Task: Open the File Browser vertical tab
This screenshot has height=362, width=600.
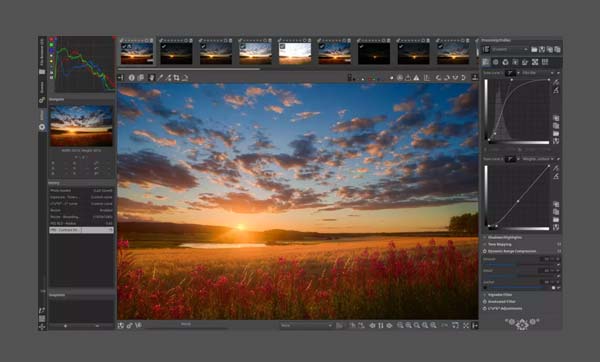Action: [42, 57]
